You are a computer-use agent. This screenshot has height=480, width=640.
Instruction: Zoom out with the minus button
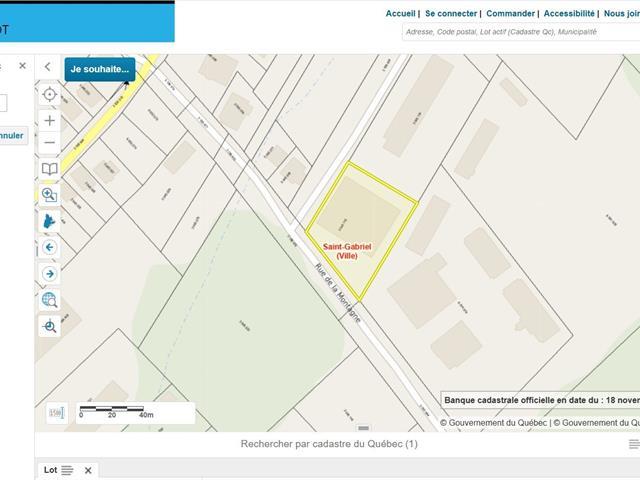[49, 144]
